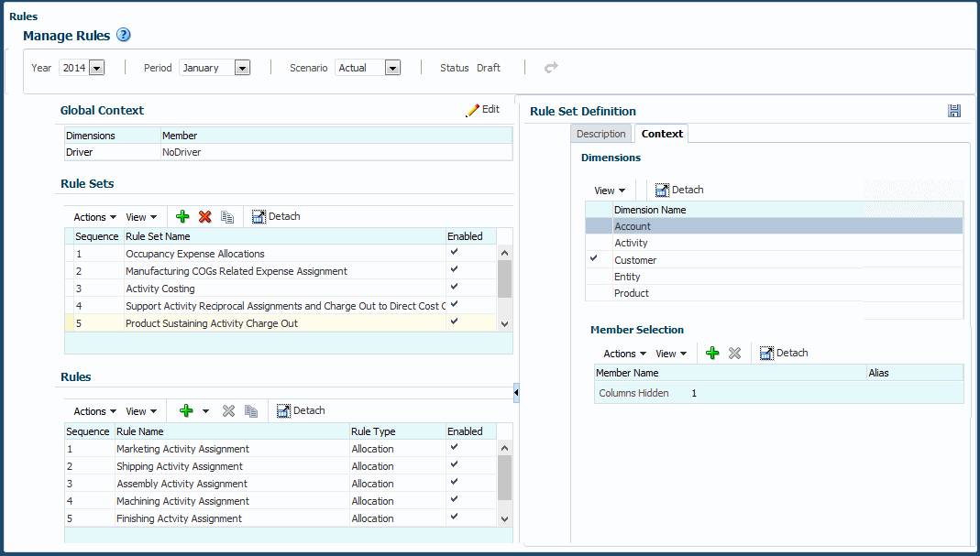This screenshot has height=556, width=980.
Task: Click the grey delete X in Rules toolbar
Action: click(x=229, y=410)
